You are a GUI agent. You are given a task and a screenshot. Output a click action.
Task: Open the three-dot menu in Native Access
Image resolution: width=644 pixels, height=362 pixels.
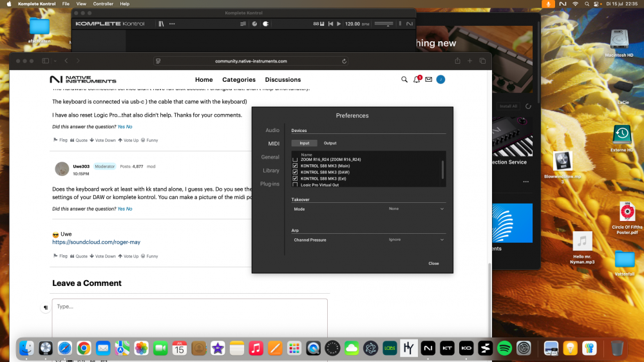(526, 182)
